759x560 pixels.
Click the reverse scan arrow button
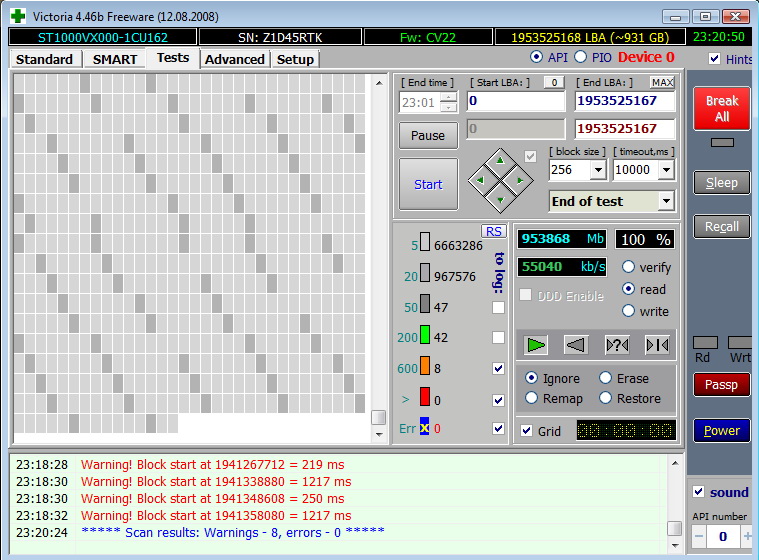[x=576, y=345]
